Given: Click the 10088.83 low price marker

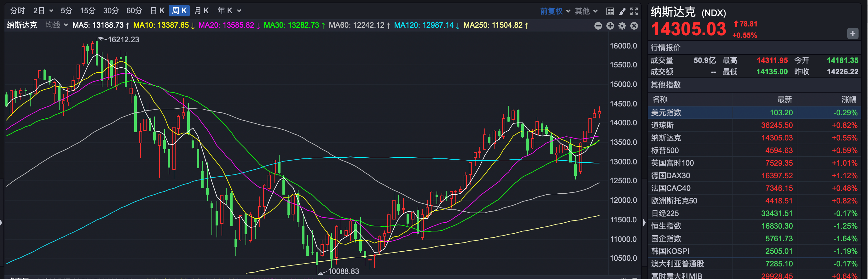Looking at the screenshot, I should pyautogui.click(x=343, y=271).
